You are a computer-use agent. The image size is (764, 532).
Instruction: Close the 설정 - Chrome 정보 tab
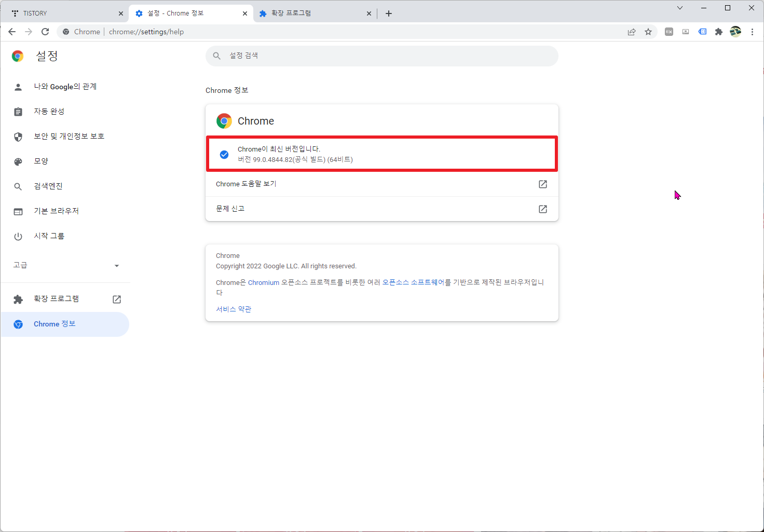pyautogui.click(x=245, y=13)
